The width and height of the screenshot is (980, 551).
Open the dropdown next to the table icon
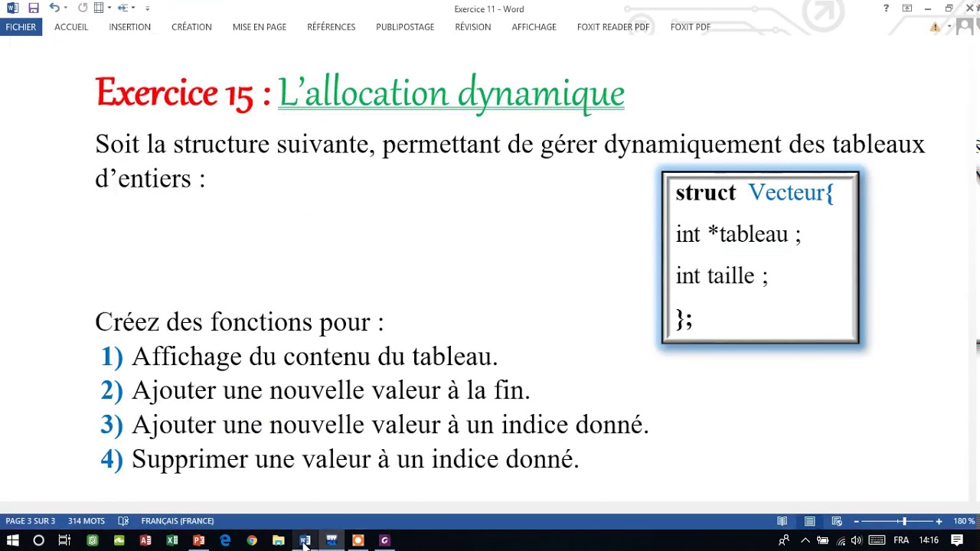110,8
